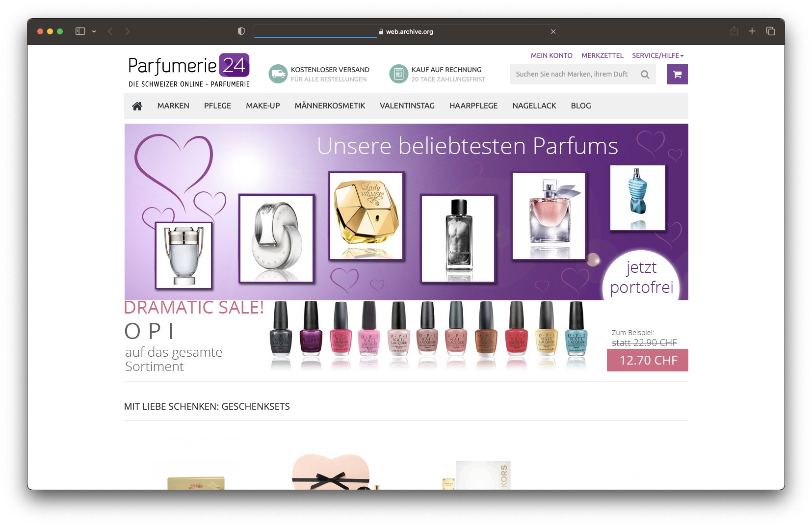Select the Invictus trophy perfume thumbnail
The image size is (812, 526).
184,255
